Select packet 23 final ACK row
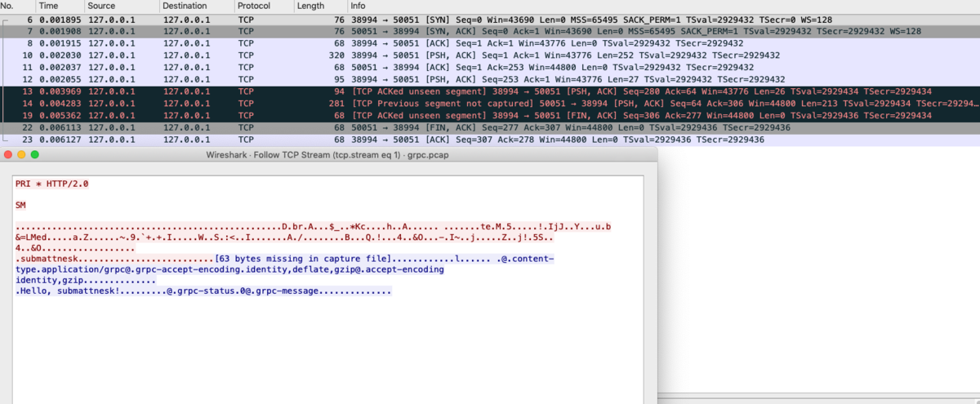The height and width of the screenshot is (404, 980). 490,140
